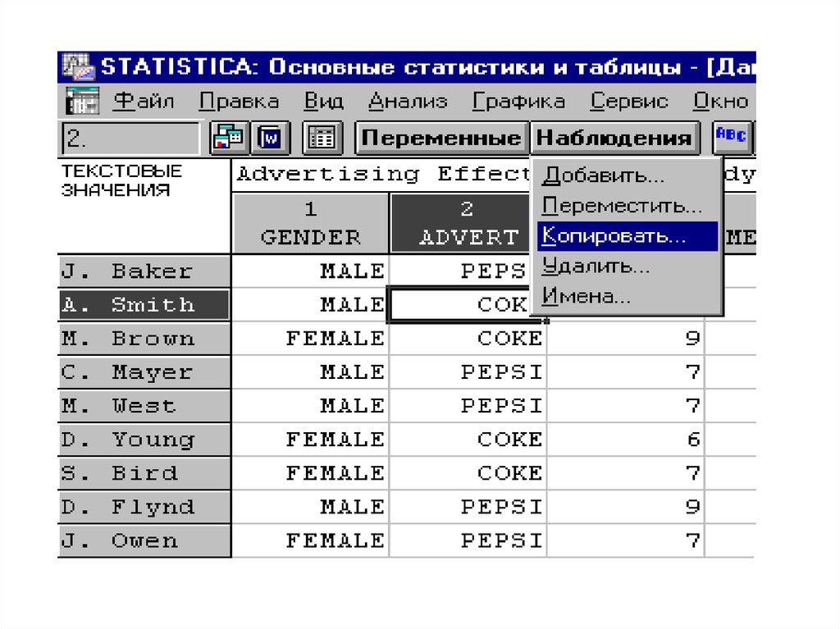Select the D. Young row header
The image size is (840, 629).
click(144, 440)
